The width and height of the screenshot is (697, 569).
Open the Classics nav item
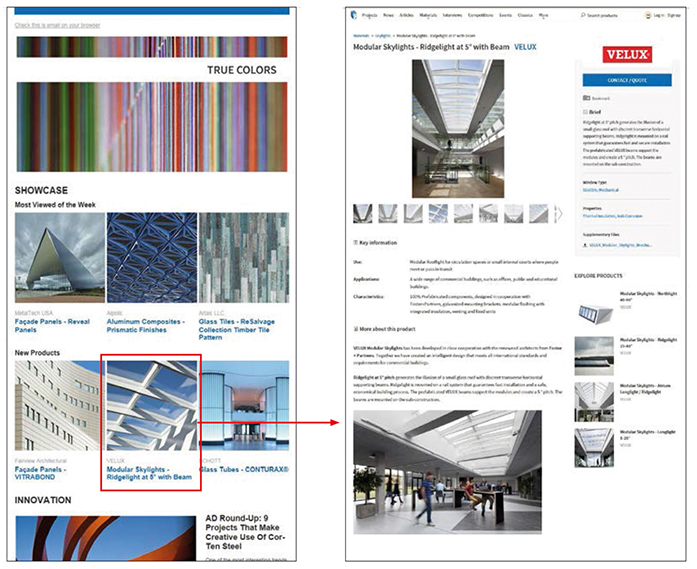coord(525,15)
